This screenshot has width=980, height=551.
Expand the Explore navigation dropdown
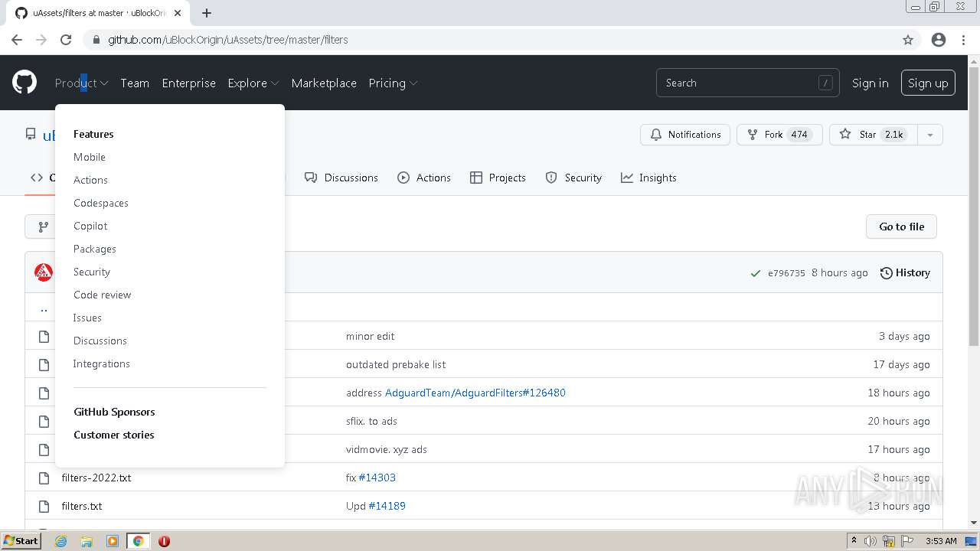pos(253,83)
